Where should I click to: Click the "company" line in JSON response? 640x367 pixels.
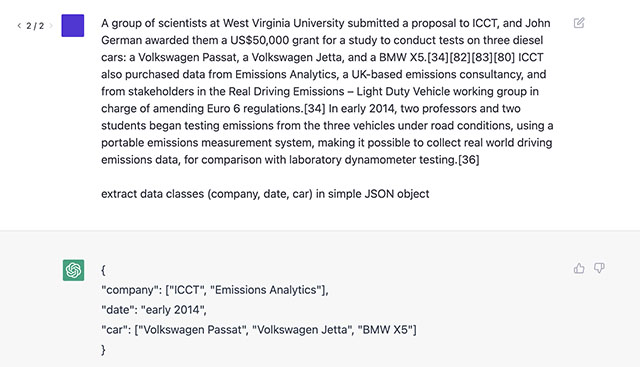[x=215, y=290]
